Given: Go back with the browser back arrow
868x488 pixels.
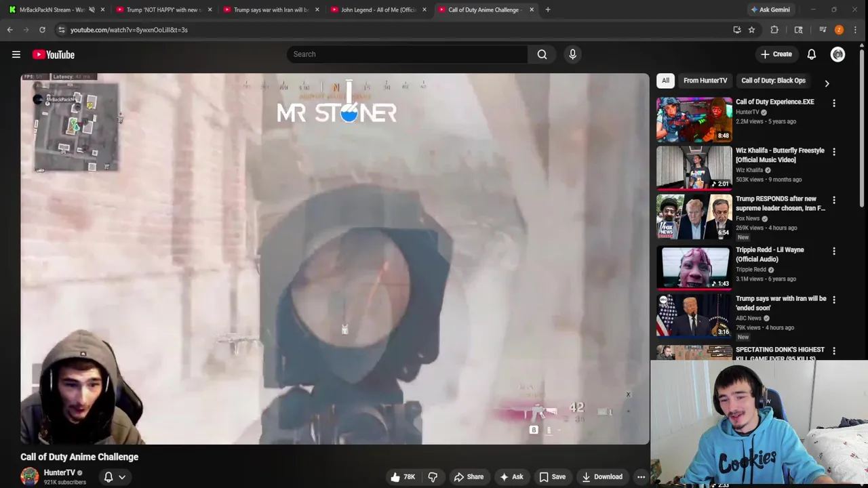Looking at the screenshot, I should click(x=10, y=30).
